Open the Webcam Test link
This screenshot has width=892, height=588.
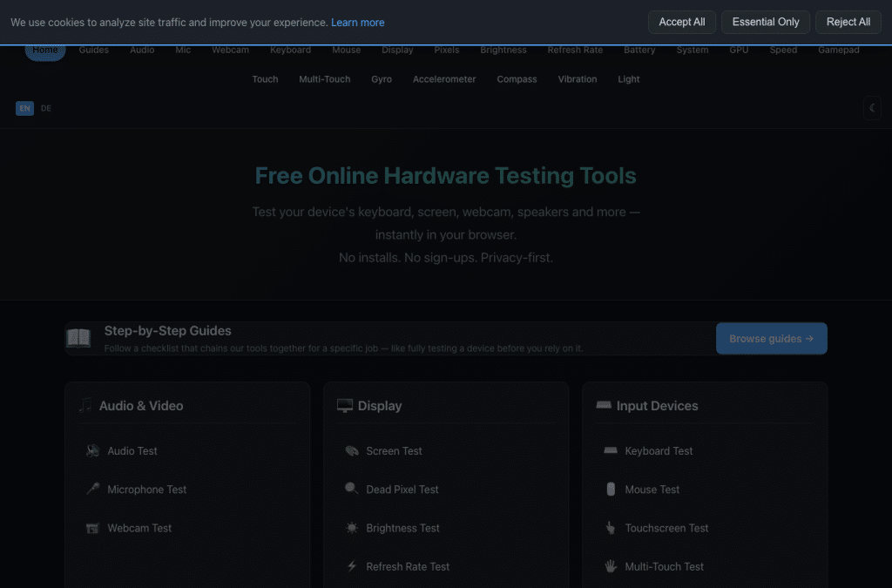(139, 528)
